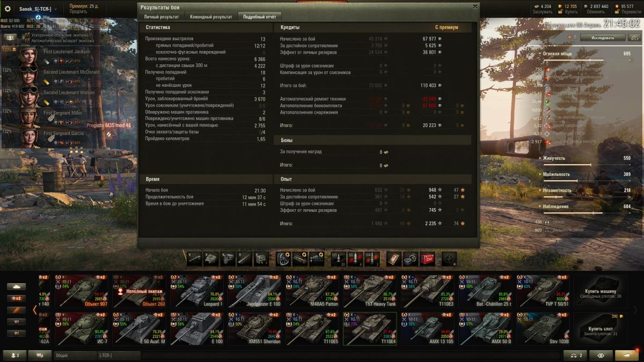
Task: Open the repair kit consumable slot
Action: click(x=411, y=258)
